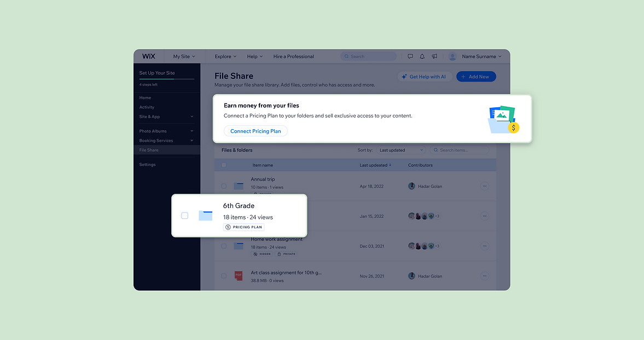Open the chat messages icon
Viewport: 644px width, 340px height.
[x=410, y=56]
